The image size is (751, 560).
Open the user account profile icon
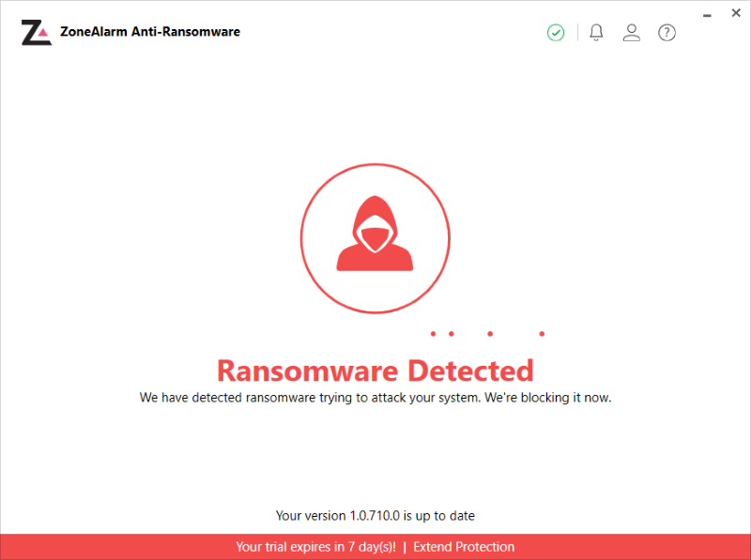632,33
